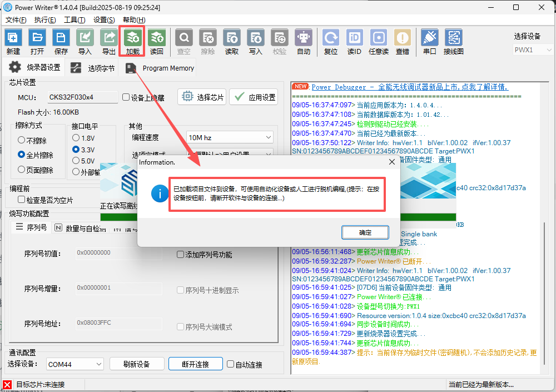Screen dimensions: 556x392
Task: Choose the 5.0V interface level
Action: (x=76, y=161)
